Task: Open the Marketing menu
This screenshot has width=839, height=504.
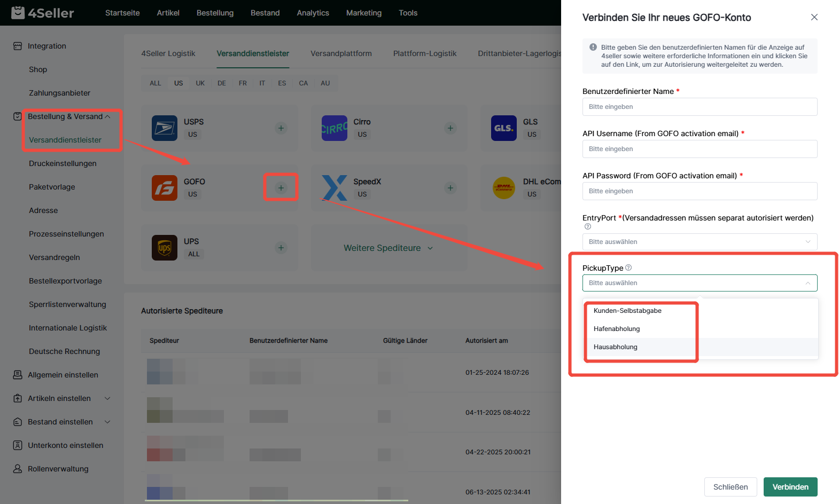Action: 364,13
